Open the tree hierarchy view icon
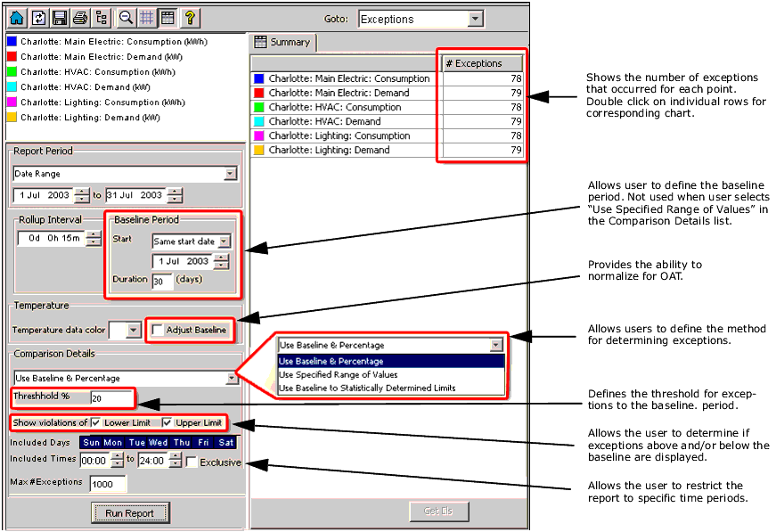 102,18
